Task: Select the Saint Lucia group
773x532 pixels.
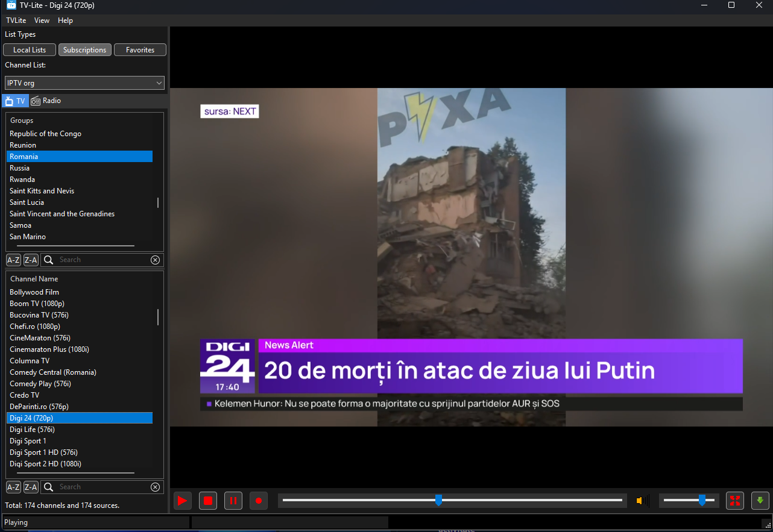Action: click(x=80, y=202)
